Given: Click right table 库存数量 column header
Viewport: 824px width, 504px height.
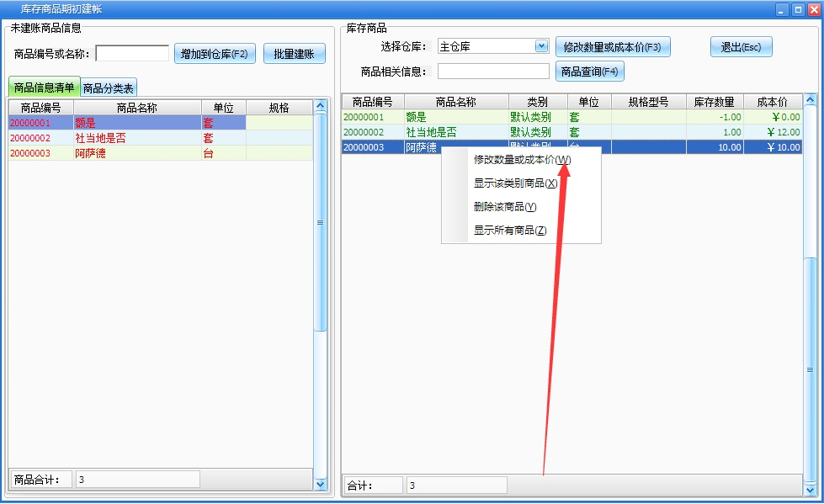Looking at the screenshot, I should click(x=715, y=102).
